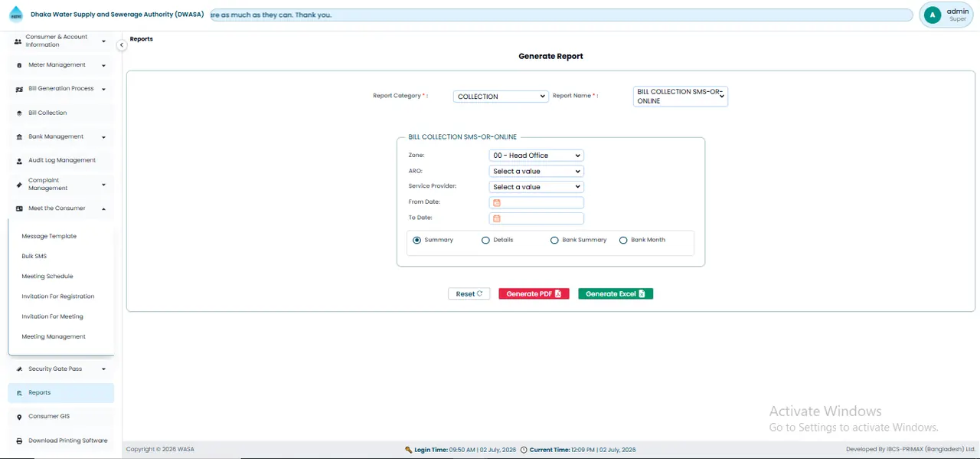Click the DWASA water drop logo
The image size is (980, 459).
pyautogui.click(x=16, y=15)
